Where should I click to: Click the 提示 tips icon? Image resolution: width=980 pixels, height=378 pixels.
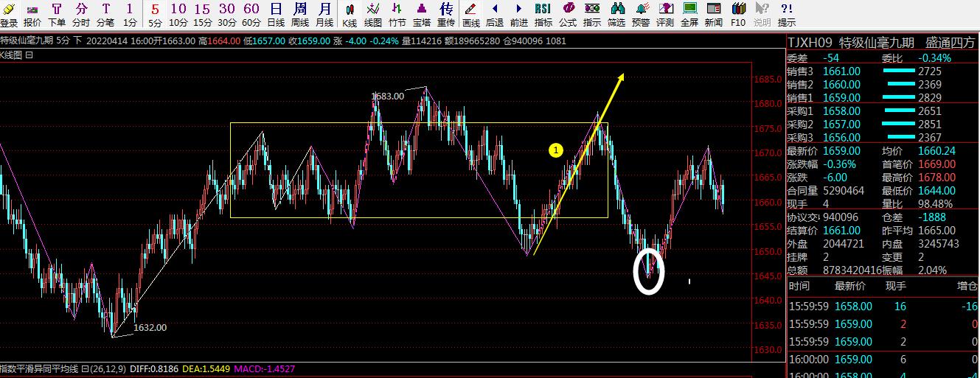coord(787,14)
